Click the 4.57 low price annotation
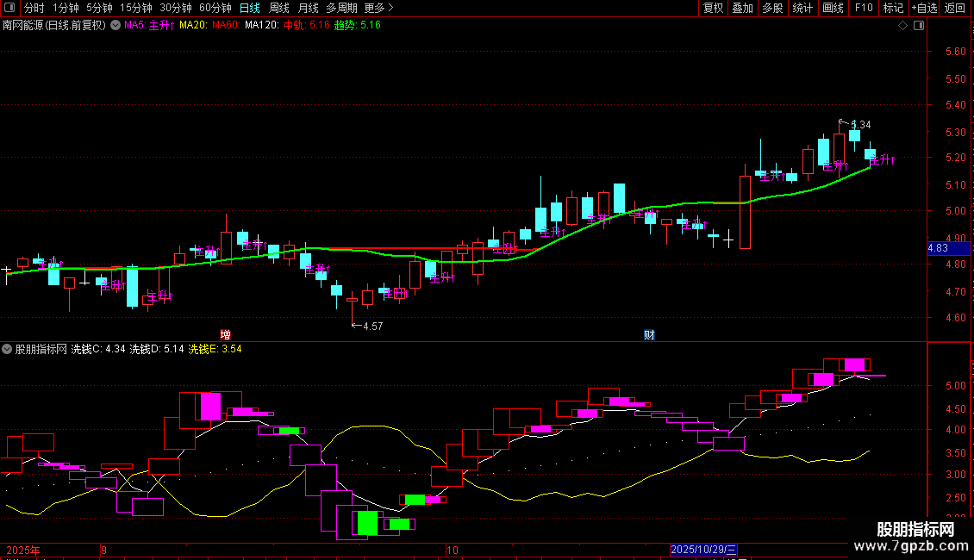The image size is (974, 560). [372, 326]
